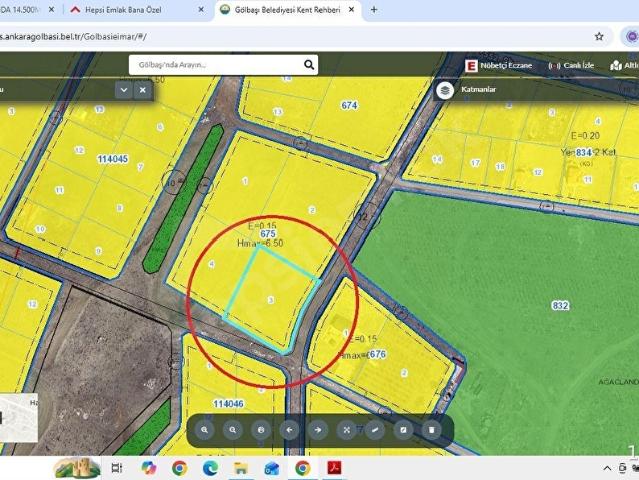Screen dimensions: 639x480
Task: Click the zoom out magnifier on map toolbar
Action: pyautogui.click(x=233, y=430)
